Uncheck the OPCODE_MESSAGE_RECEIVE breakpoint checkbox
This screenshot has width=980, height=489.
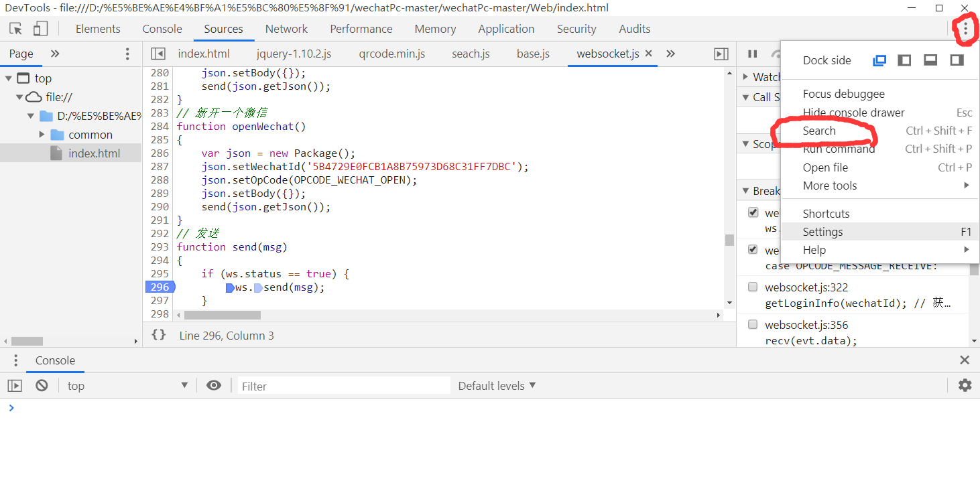click(753, 250)
